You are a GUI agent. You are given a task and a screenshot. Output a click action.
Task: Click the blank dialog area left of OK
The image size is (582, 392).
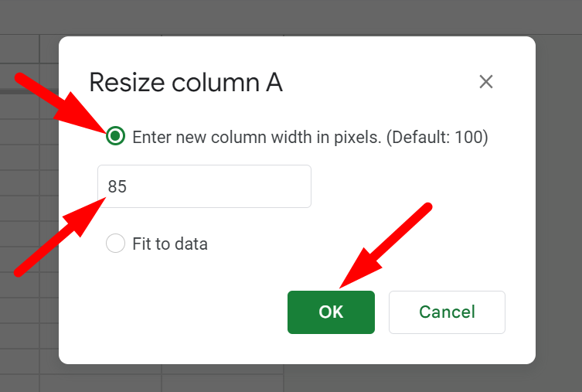178,312
